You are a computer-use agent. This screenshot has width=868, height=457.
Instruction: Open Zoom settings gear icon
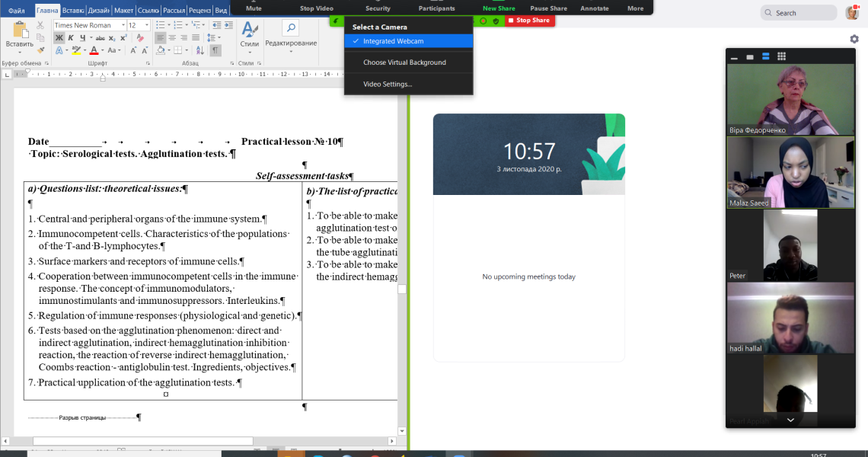tap(854, 39)
